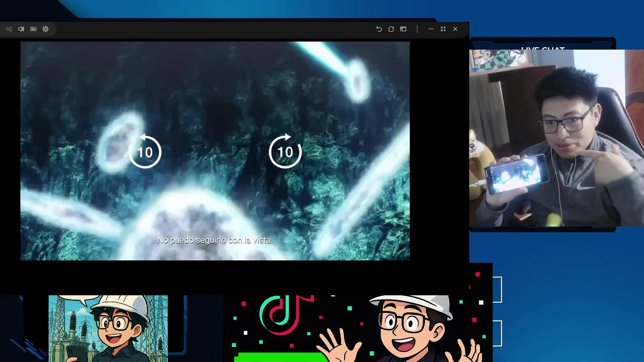The image size is (644, 362).
Task: Skip the video forward 10 seconds
Action: pos(285,151)
